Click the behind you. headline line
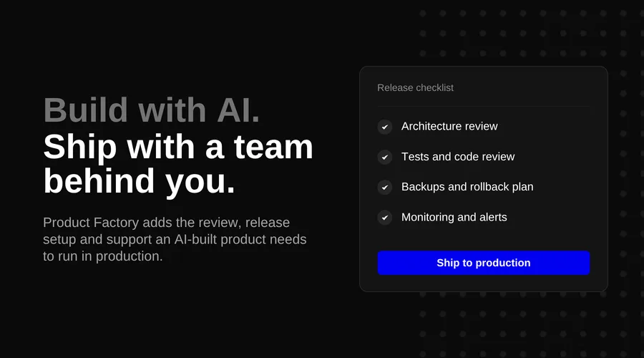This screenshot has height=358, width=644. click(x=140, y=181)
